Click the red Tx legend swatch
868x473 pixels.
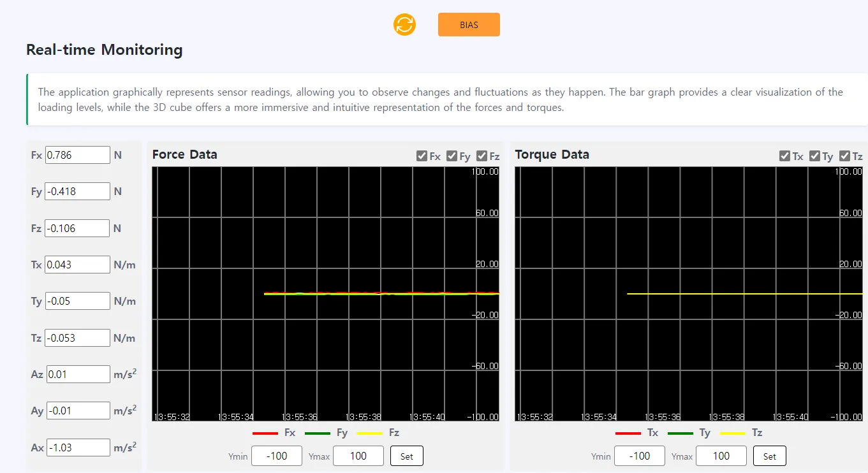coord(628,433)
